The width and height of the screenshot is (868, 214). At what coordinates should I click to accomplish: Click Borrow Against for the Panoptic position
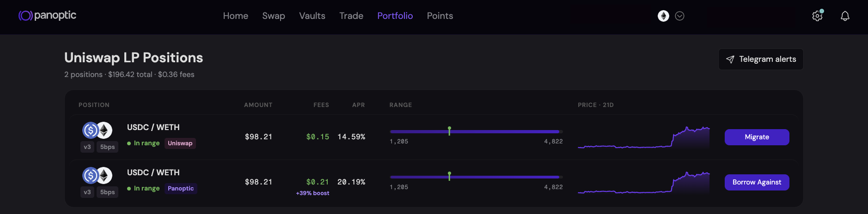point(757,182)
